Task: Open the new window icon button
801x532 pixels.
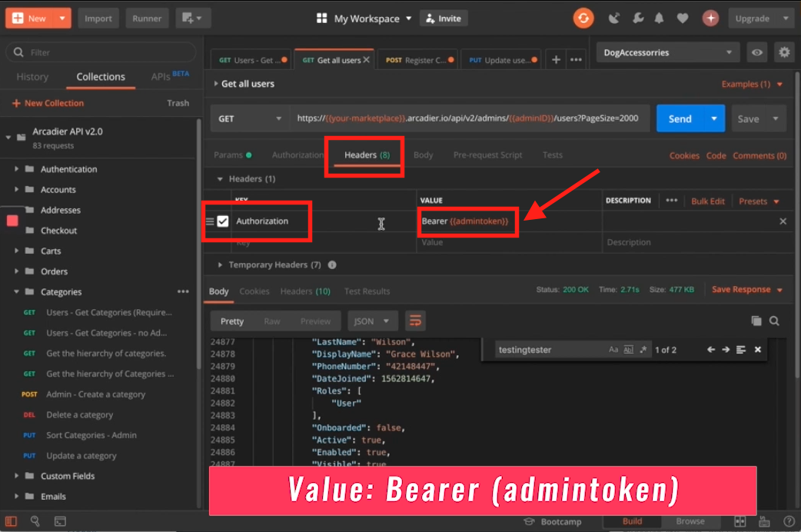Action: [x=192, y=18]
